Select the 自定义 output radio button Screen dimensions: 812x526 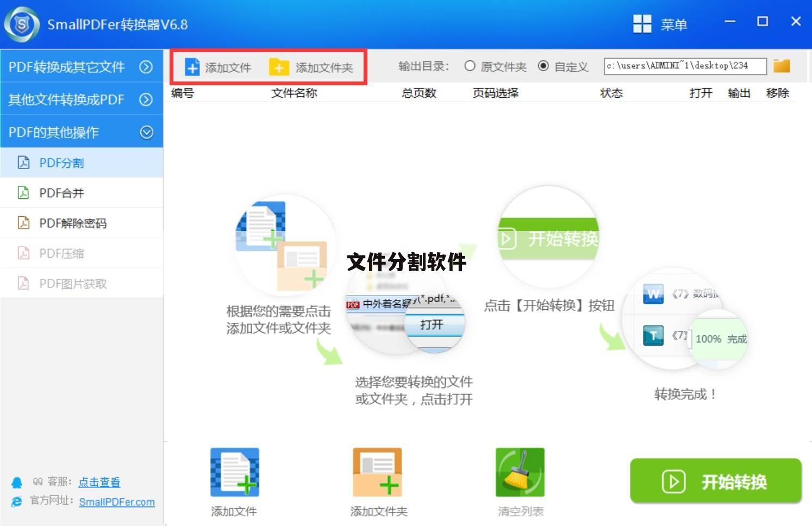[x=543, y=66]
